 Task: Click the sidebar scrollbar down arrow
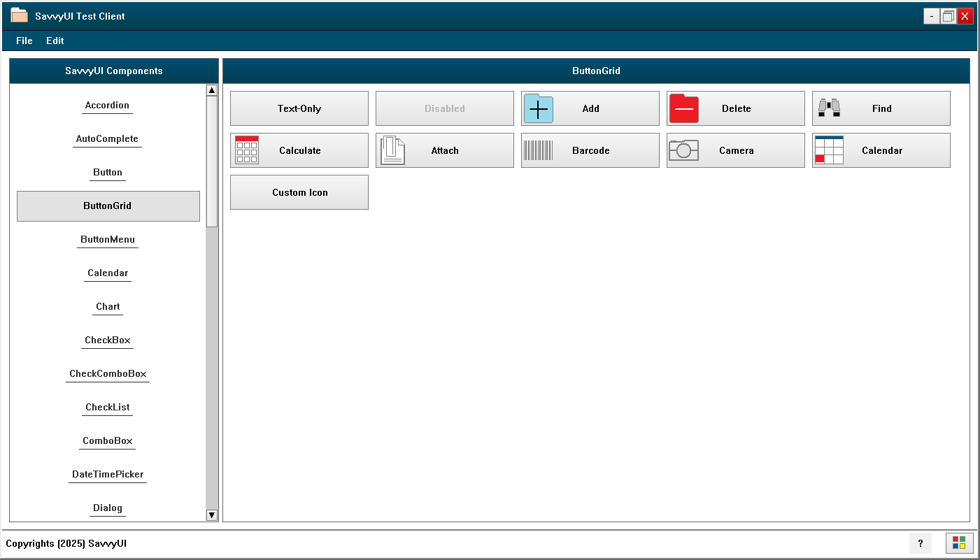211,515
